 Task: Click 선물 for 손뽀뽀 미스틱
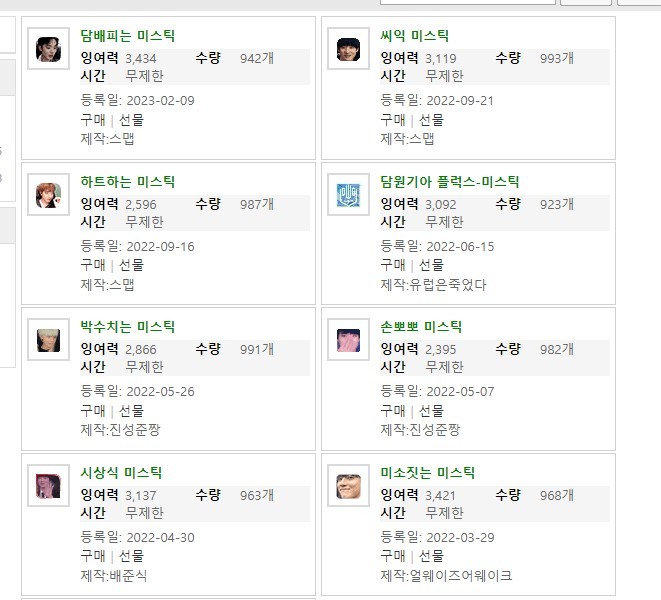(x=431, y=411)
